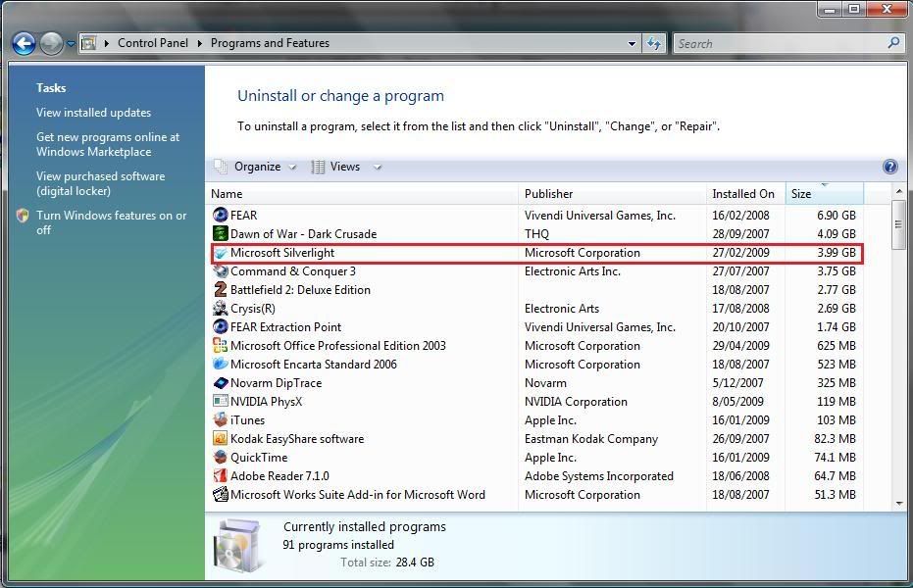Select Dawn of War - Dark Crusade entry
This screenshot has width=913, height=588.
(x=303, y=234)
